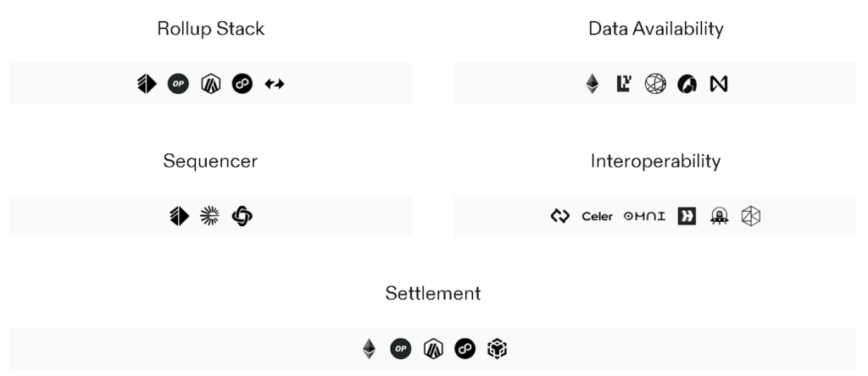Pick the Avail round icon in Data Availability
868x376 pixels.
(x=687, y=84)
